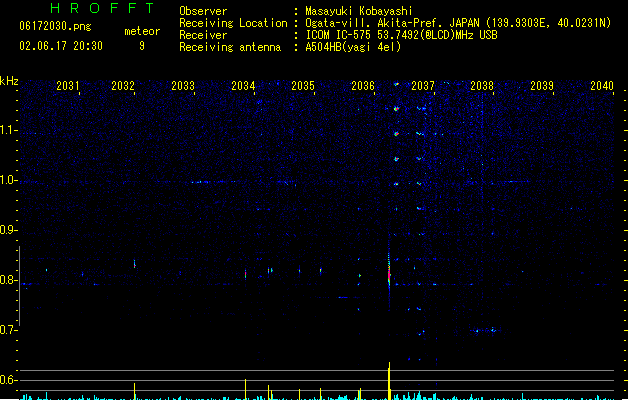Click the kHz axis unit label
Image resolution: width=629 pixels, height=400 pixels.
[x=9, y=81]
